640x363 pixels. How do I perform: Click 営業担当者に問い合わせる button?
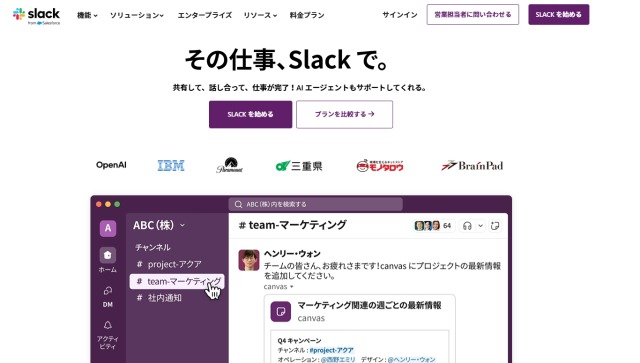(x=473, y=15)
